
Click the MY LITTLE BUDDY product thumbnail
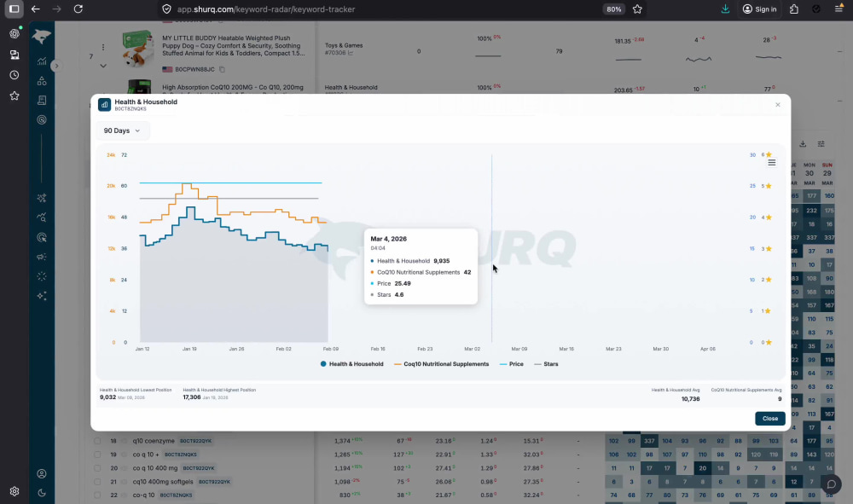click(x=137, y=48)
